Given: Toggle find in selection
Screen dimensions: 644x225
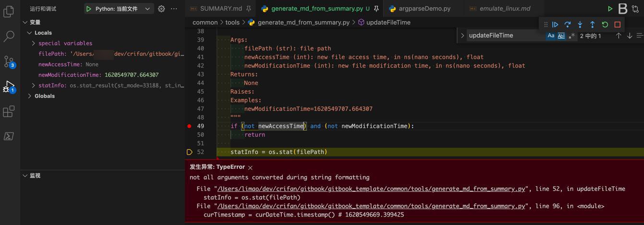Looking at the screenshot, I should pyautogui.click(x=640, y=36).
